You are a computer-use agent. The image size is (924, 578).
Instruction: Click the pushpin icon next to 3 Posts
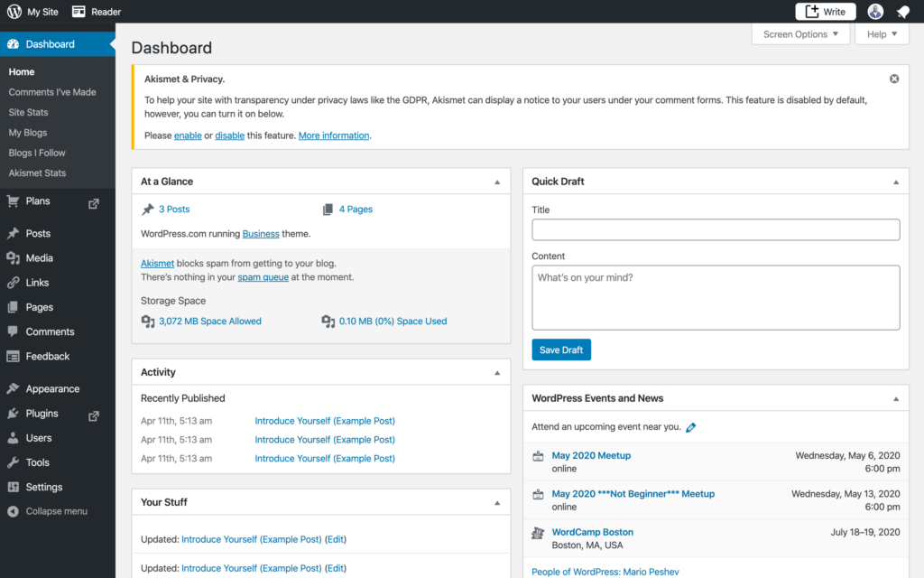click(x=147, y=210)
